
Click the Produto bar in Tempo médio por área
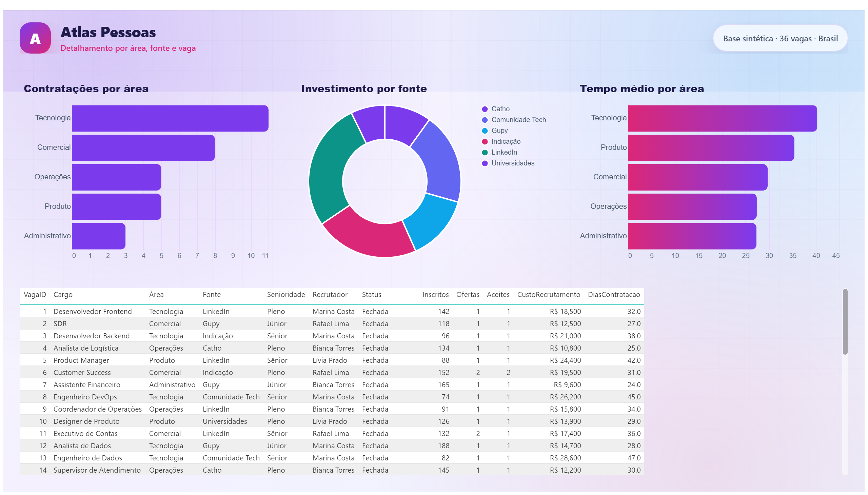click(x=711, y=148)
